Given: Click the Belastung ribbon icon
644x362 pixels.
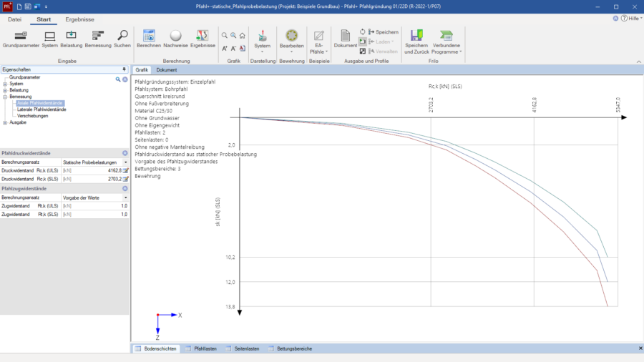Looking at the screenshot, I should coord(71,39).
